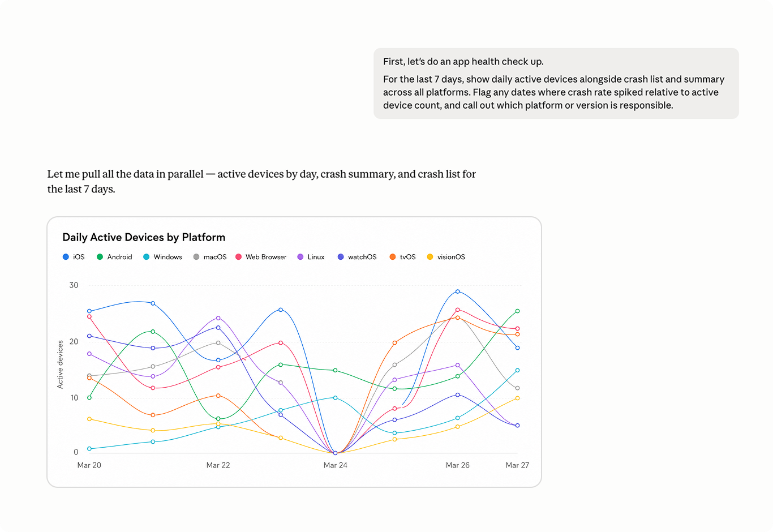Toggle the iOS legend color dot
The height and width of the screenshot is (532, 773).
click(x=66, y=257)
